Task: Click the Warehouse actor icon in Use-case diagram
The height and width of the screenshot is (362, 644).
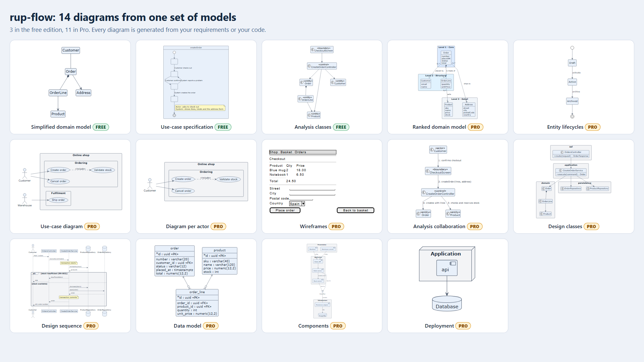Action: [x=24, y=198]
